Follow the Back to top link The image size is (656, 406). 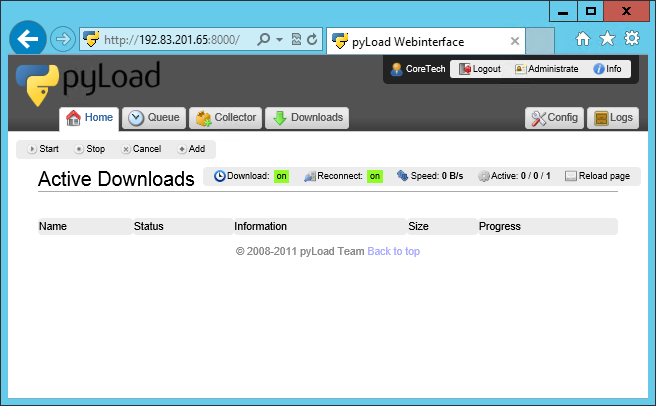[394, 251]
